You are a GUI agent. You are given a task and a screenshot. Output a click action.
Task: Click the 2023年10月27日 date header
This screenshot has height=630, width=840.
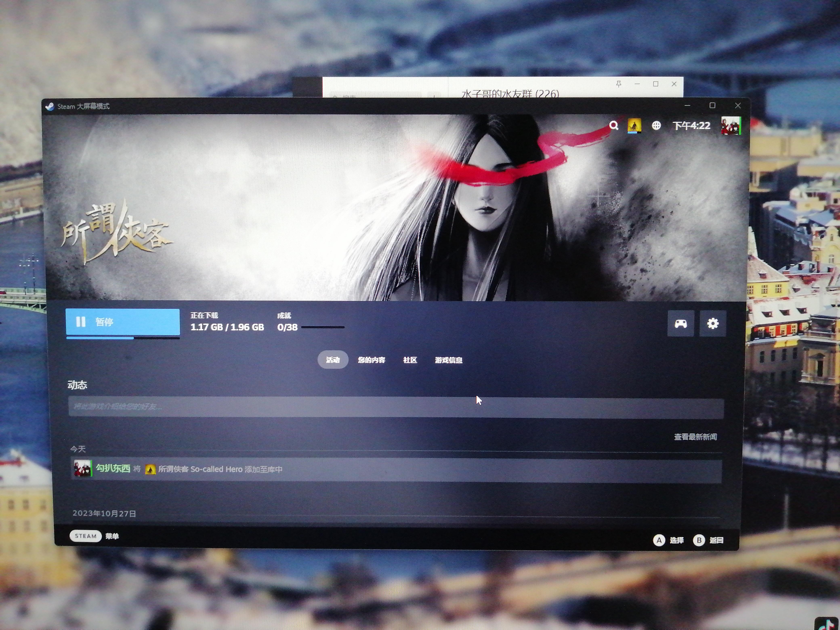pyautogui.click(x=104, y=513)
